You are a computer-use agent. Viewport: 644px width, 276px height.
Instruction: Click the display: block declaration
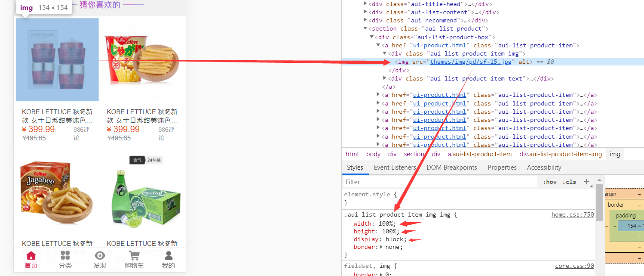pos(380,239)
